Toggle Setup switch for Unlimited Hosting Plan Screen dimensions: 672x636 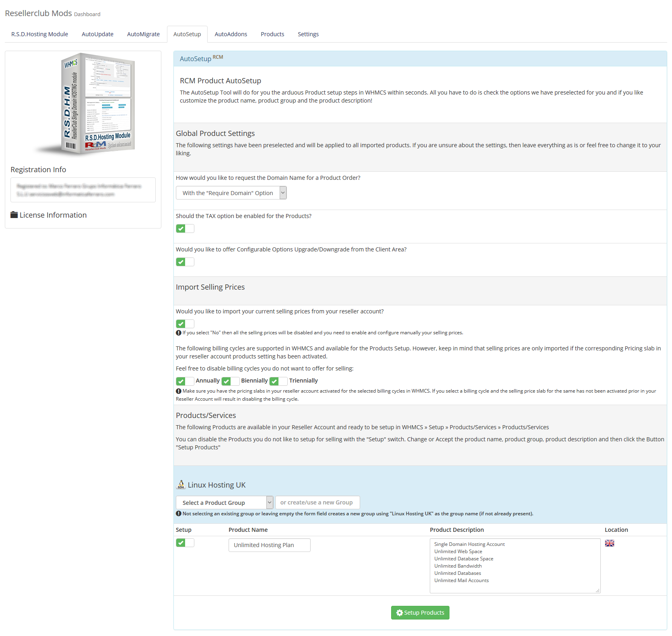point(185,543)
